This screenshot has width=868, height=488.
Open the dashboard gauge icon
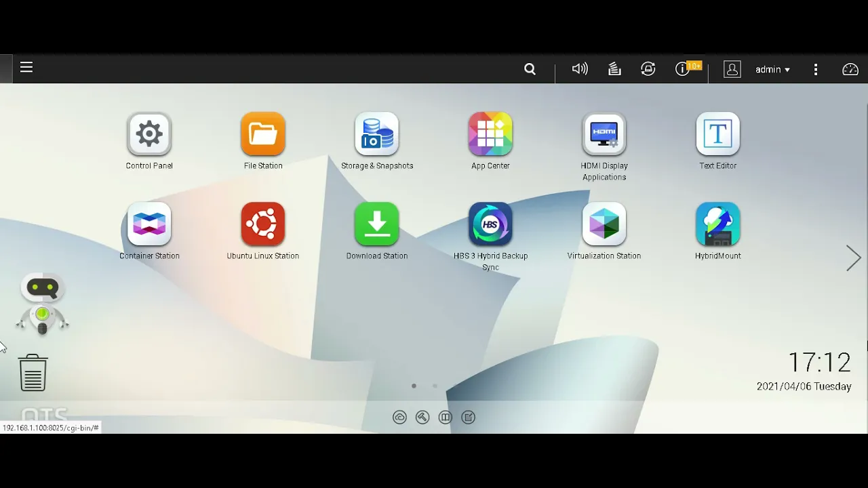click(850, 69)
